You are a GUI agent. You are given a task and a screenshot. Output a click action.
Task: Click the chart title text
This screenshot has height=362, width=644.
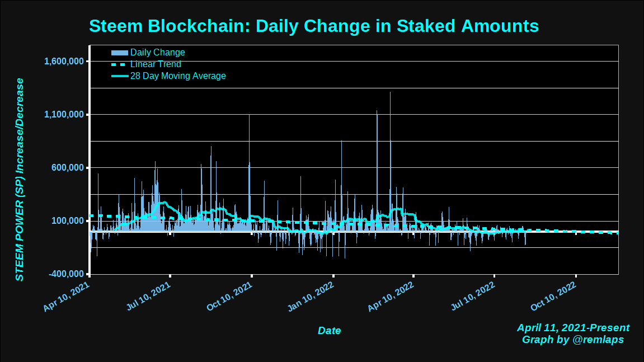314,26
